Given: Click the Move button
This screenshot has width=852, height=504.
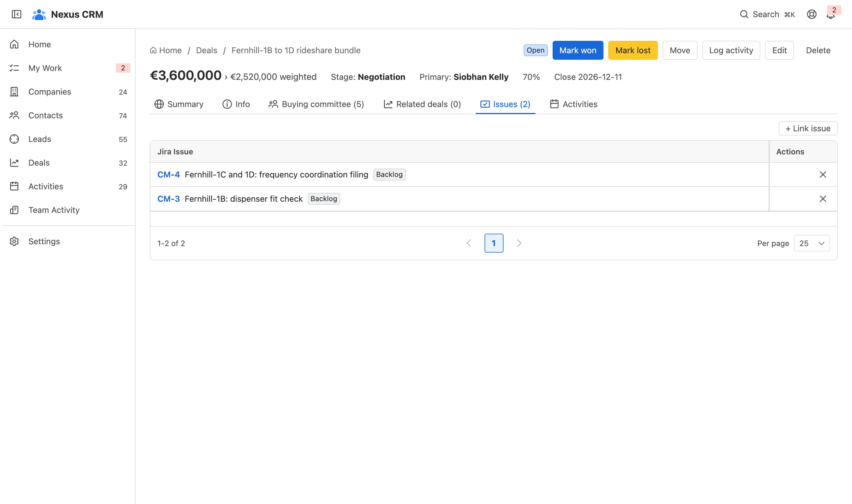Looking at the screenshot, I should click(x=680, y=50).
